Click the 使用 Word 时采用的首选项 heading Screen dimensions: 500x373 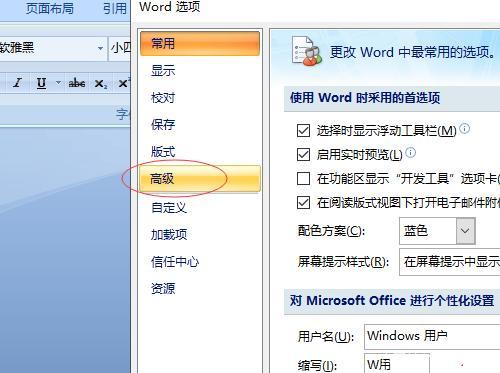pyautogui.click(x=365, y=98)
